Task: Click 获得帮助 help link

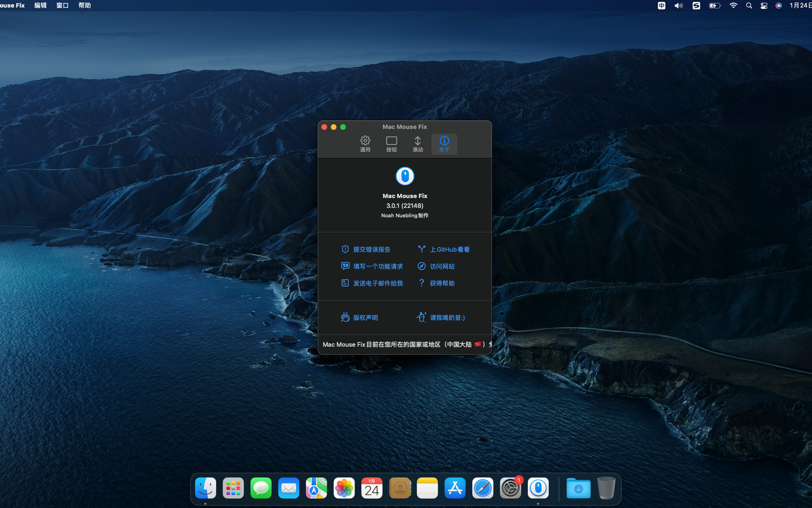Action: point(436,283)
